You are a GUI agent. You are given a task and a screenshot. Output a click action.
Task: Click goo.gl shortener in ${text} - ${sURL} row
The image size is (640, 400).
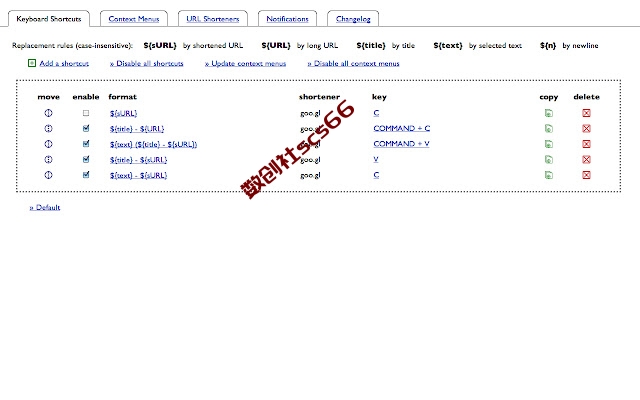tap(310, 176)
